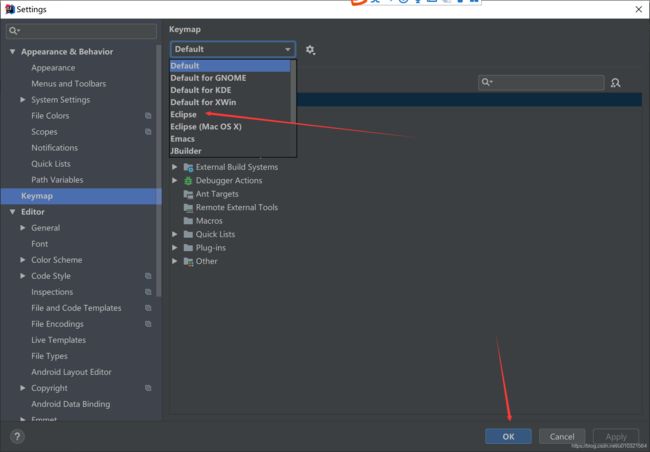Expand the Color Scheme node

[23, 260]
